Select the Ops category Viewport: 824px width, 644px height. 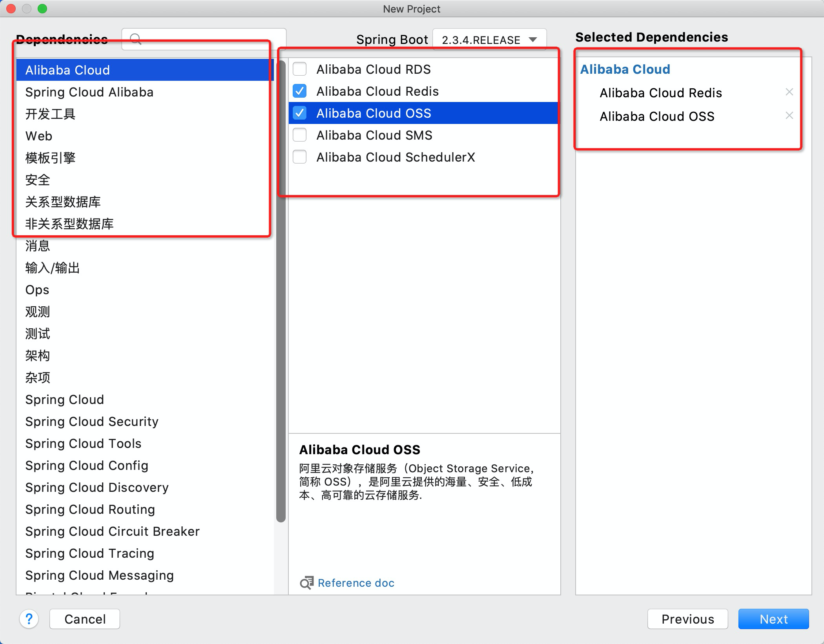[145, 289]
